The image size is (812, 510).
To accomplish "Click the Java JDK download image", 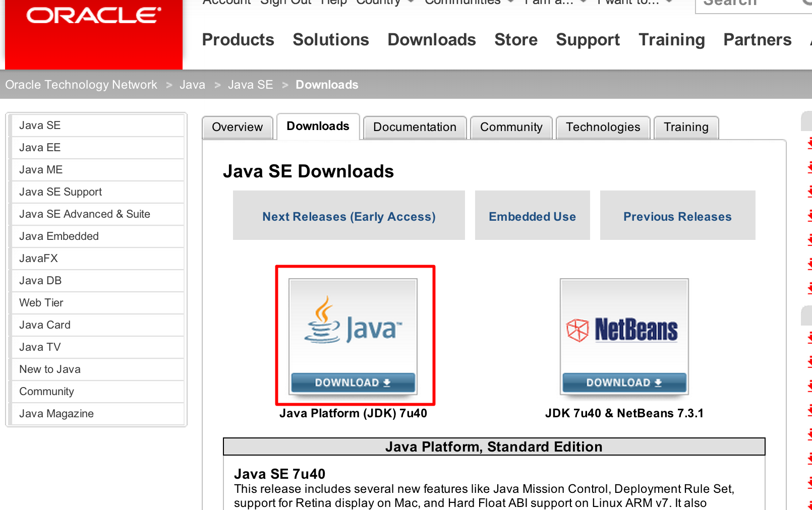I will click(353, 336).
